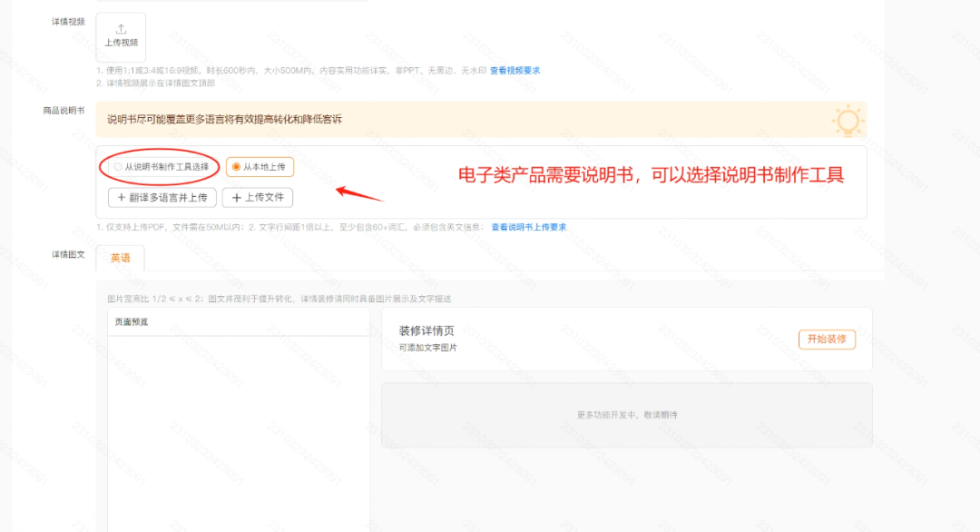Image resolution: width=980 pixels, height=532 pixels.
Task: Click the up-arrow inside the 上传视频 box
Action: [x=120, y=27]
